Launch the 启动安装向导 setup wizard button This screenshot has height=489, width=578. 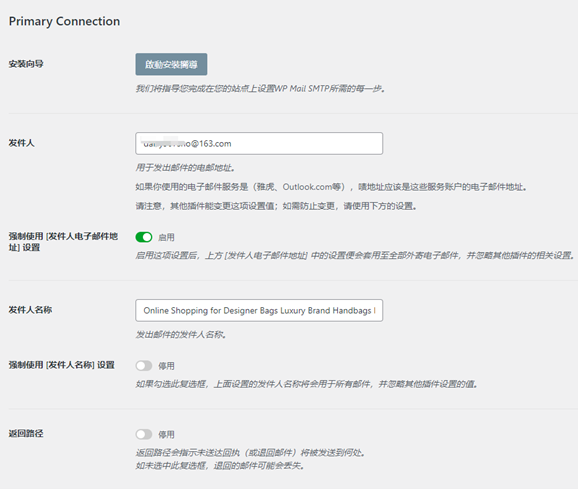point(171,64)
